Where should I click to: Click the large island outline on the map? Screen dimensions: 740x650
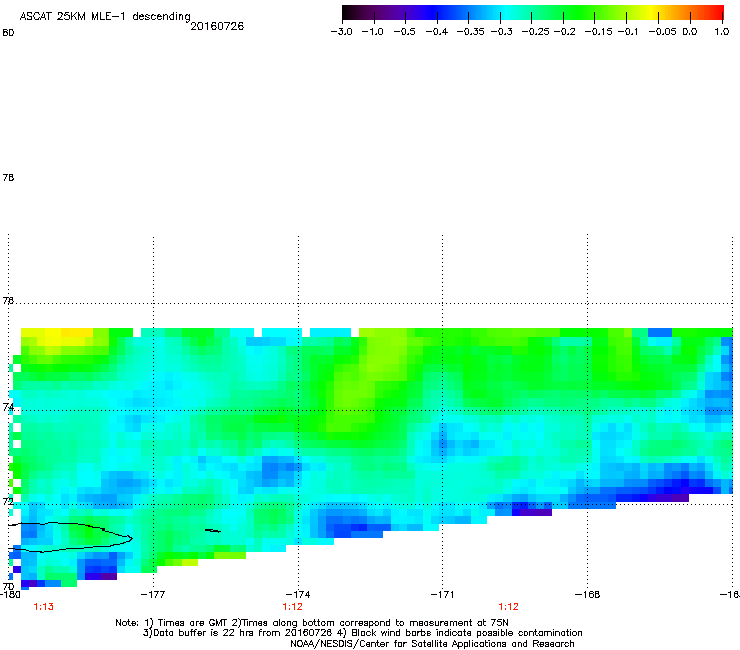71,537
